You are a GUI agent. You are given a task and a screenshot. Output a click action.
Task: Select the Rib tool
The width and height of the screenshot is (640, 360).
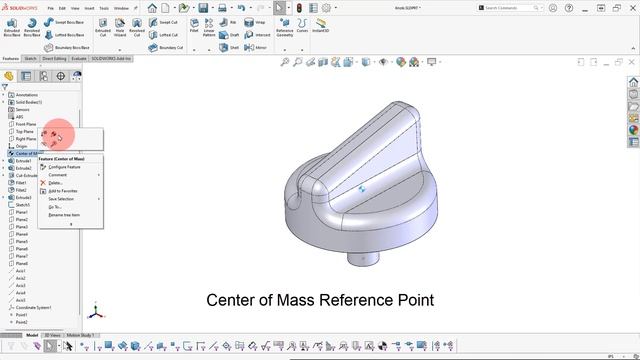[x=228, y=22]
